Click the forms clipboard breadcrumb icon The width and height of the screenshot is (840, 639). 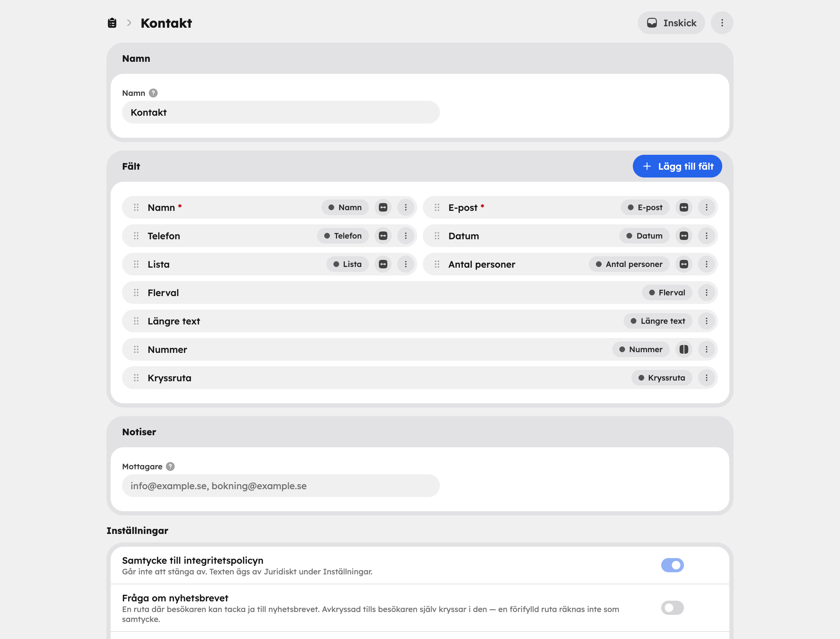(112, 23)
